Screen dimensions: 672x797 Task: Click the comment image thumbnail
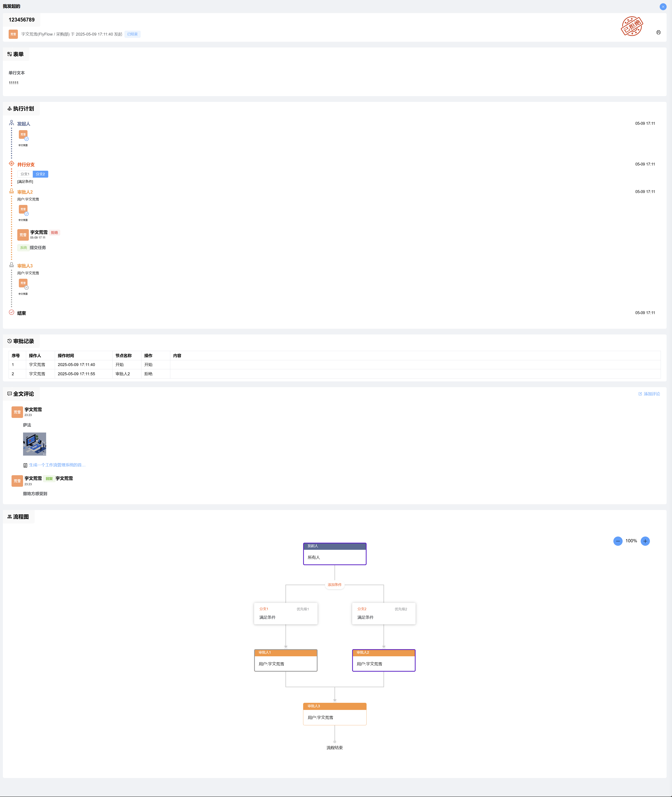coord(35,443)
